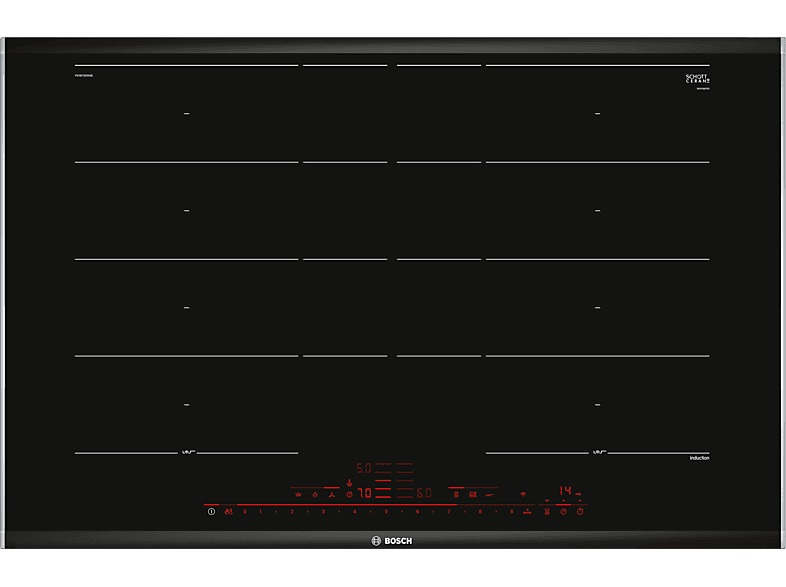The width and height of the screenshot is (786, 587).
Task: Tap the Wi-Fi Home Connect icon
Action: [x=523, y=494]
